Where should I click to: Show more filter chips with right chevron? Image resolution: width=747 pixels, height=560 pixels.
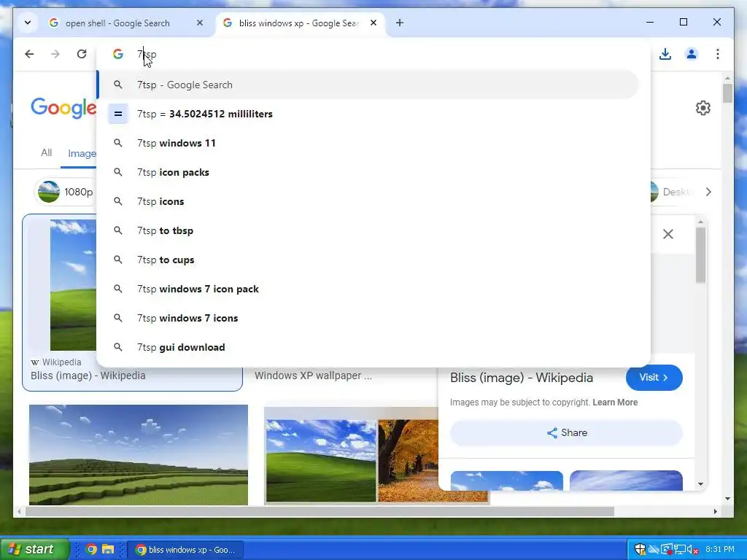click(708, 192)
